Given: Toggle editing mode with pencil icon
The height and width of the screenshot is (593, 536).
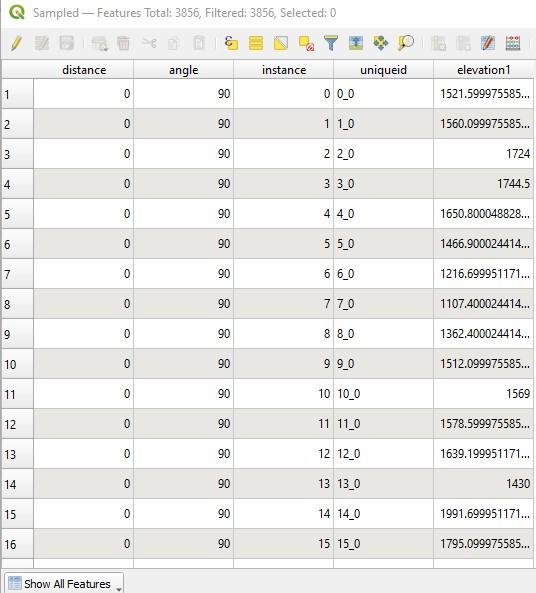Looking at the screenshot, I should tap(16, 43).
